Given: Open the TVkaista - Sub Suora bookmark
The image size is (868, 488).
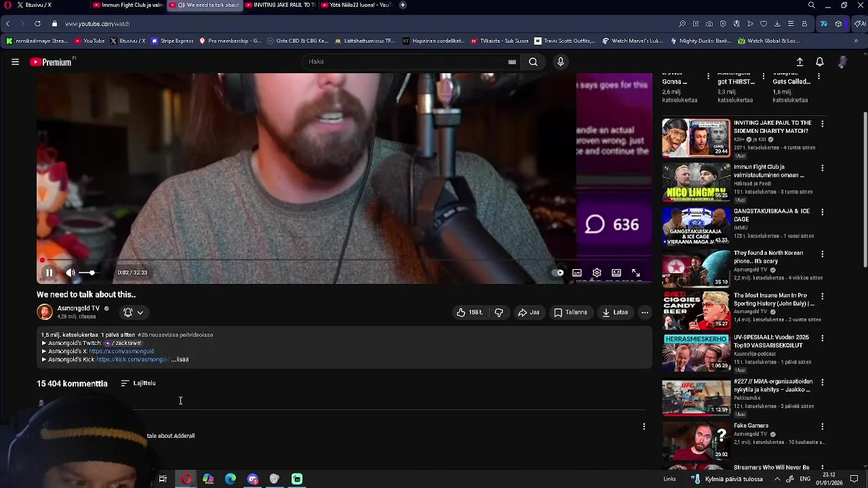Looking at the screenshot, I should pos(499,41).
